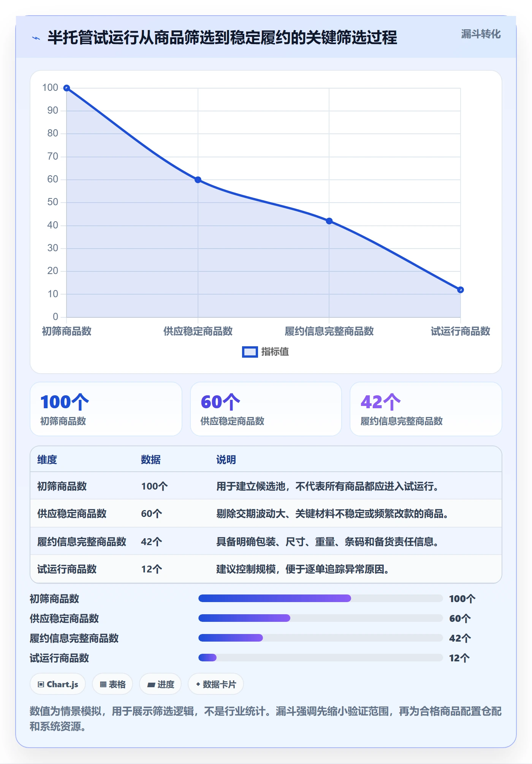The image size is (532, 764).
Task: Click the y-axis label 50
Action: [x=53, y=202]
